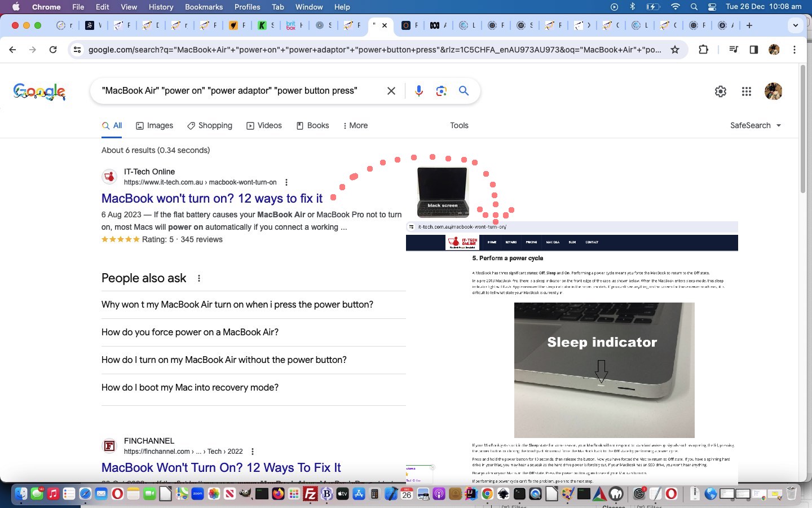This screenshot has height=508, width=812.
Task: Click "About 6 results" stats text
Action: 156,151
